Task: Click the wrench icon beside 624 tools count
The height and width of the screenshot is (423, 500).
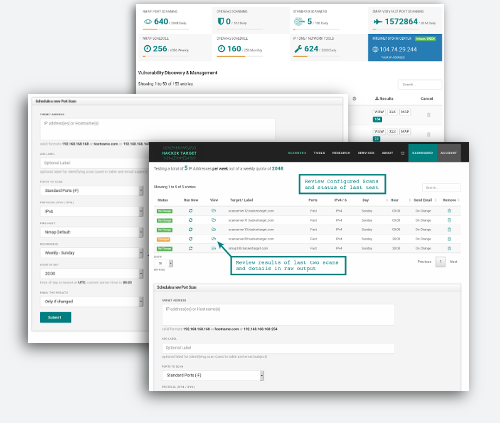Action: tap(298, 49)
